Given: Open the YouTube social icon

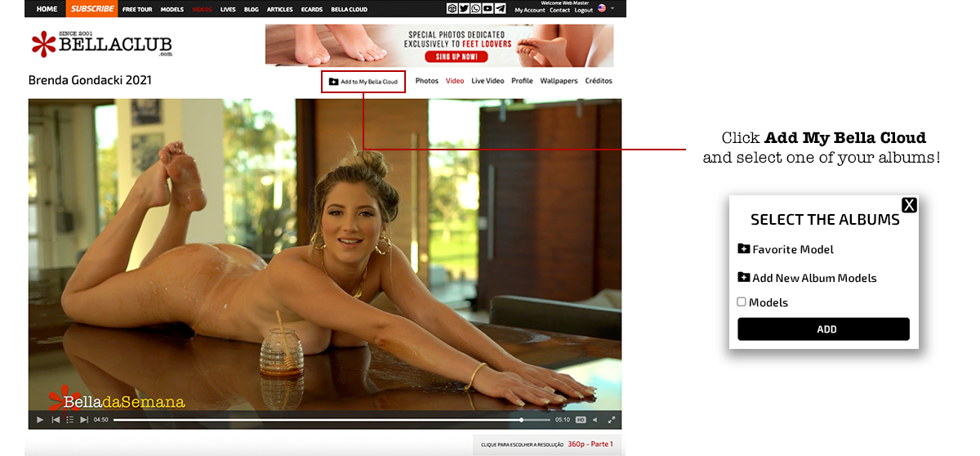Looking at the screenshot, I should point(488,9).
